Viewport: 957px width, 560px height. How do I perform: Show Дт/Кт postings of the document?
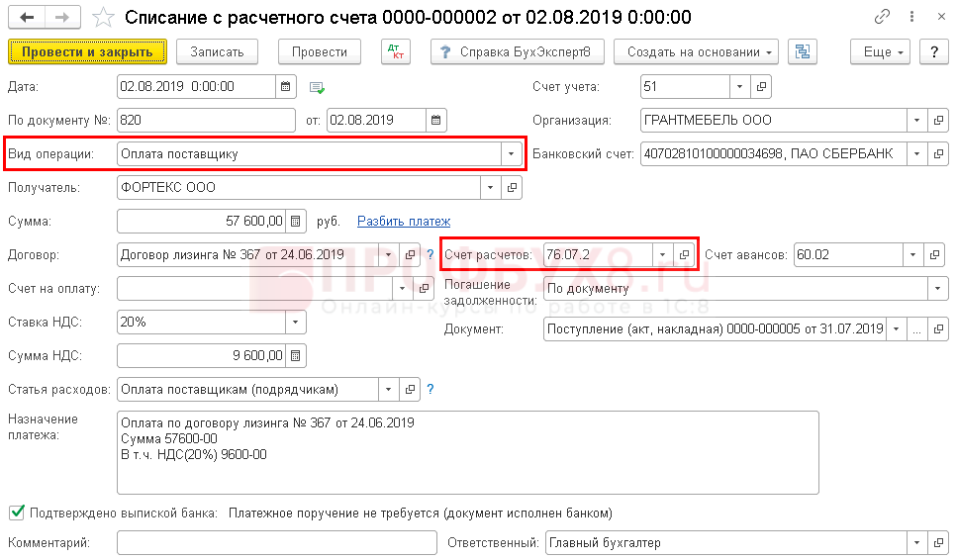396,51
